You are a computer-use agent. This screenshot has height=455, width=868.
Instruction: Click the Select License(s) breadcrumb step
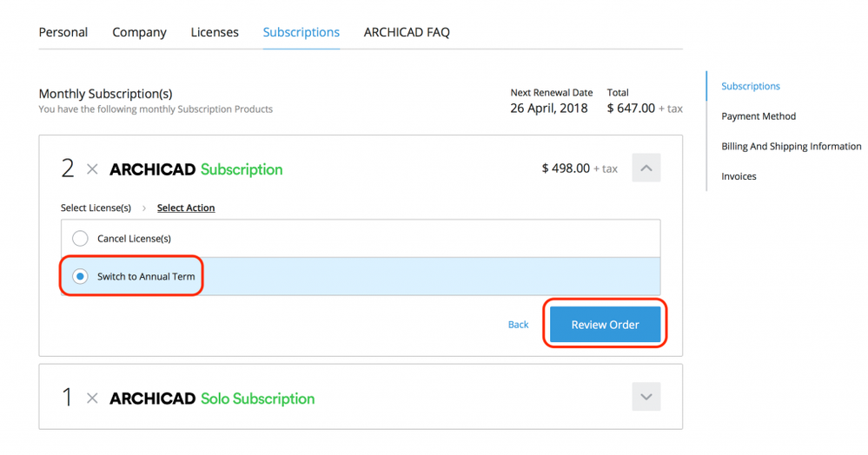pyautogui.click(x=96, y=208)
